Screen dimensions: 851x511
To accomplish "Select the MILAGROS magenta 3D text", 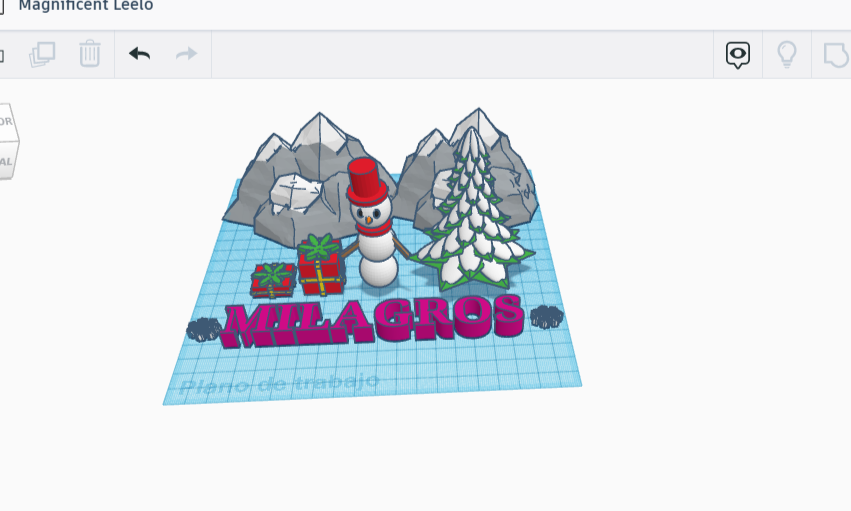I will coord(373,320).
